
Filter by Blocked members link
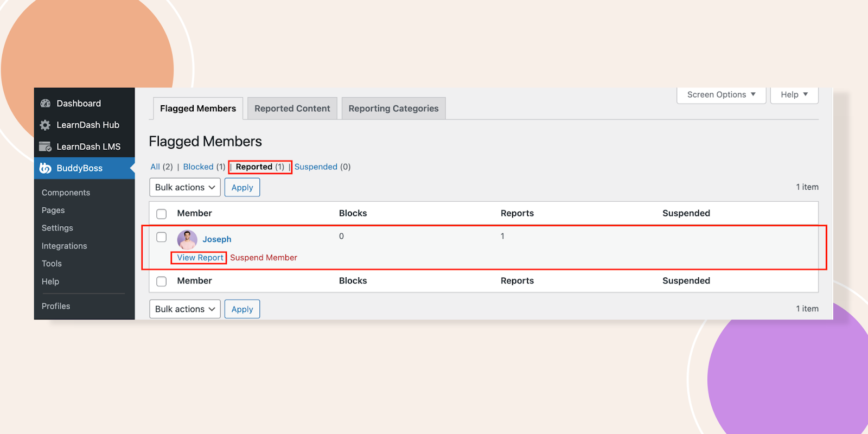(x=198, y=167)
